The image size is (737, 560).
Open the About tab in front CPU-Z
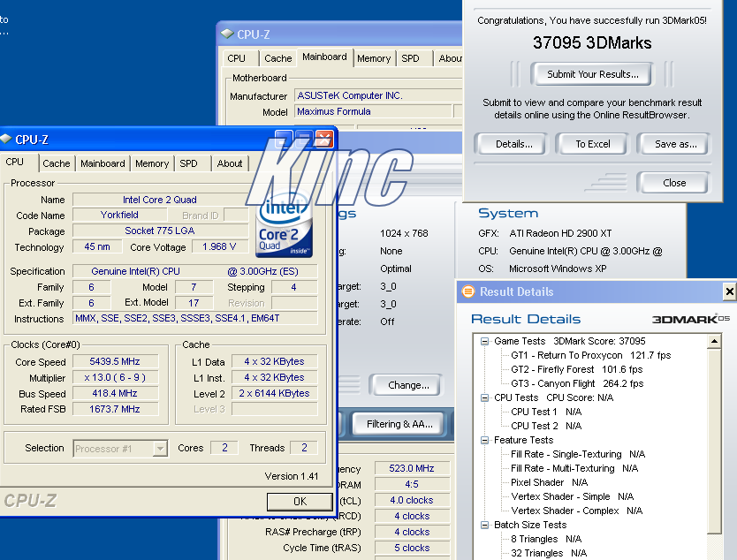click(x=230, y=163)
